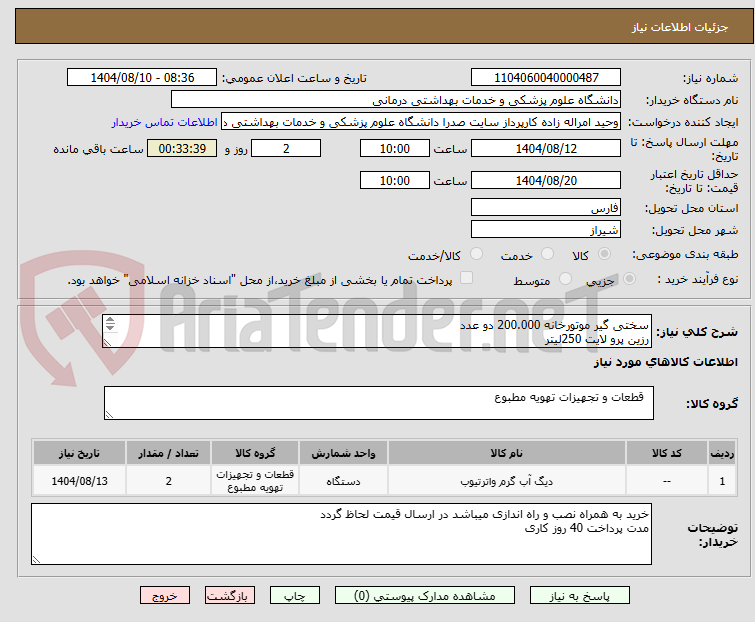
Task: Click the تاریخ نیاز column header
Action: point(79,453)
